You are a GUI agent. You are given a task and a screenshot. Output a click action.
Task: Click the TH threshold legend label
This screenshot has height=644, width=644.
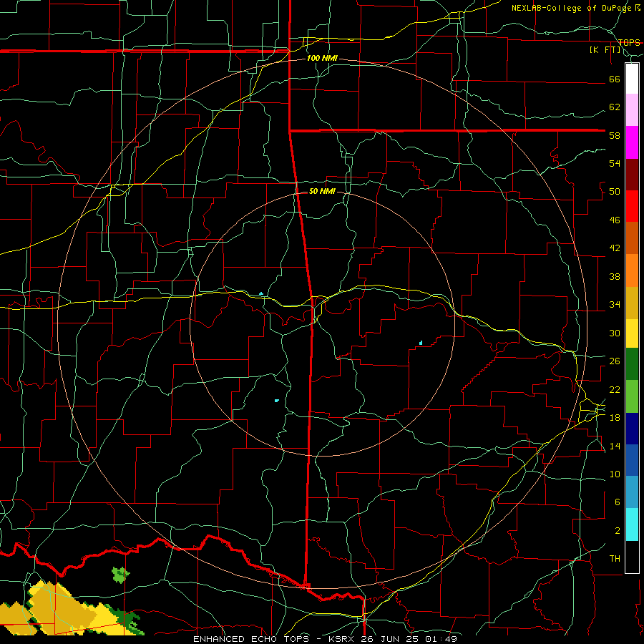pos(615,558)
